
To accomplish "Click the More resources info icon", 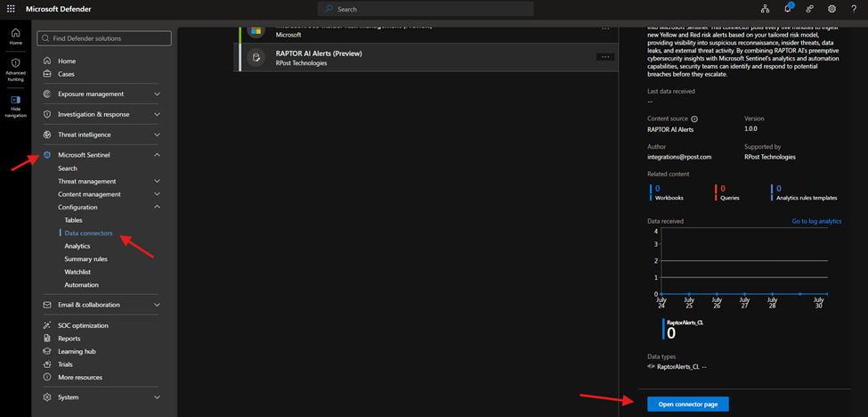I will tap(47, 377).
